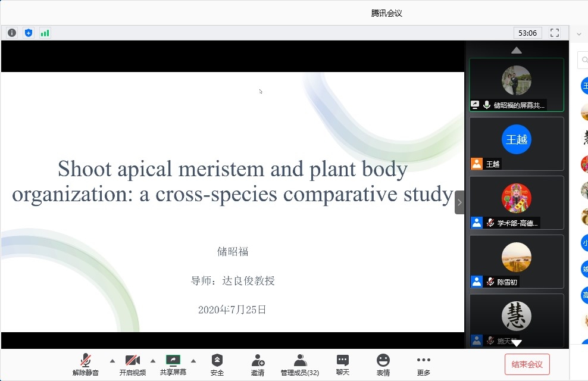Enter full screen with the expand icon

[x=555, y=33]
